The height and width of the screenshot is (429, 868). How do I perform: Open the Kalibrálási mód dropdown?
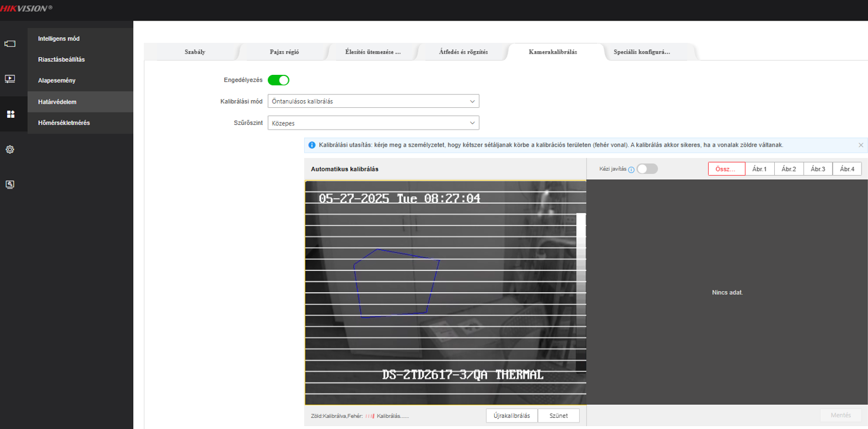tap(373, 101)
